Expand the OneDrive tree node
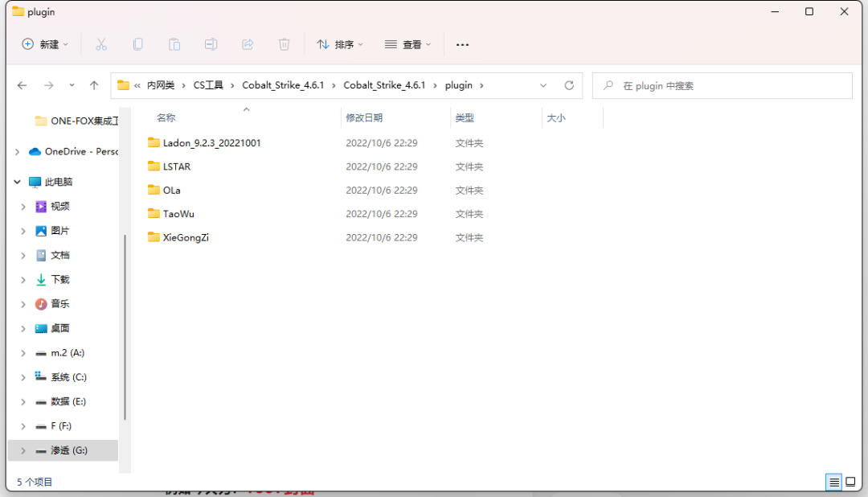868x497 pixels. point(17,151)
